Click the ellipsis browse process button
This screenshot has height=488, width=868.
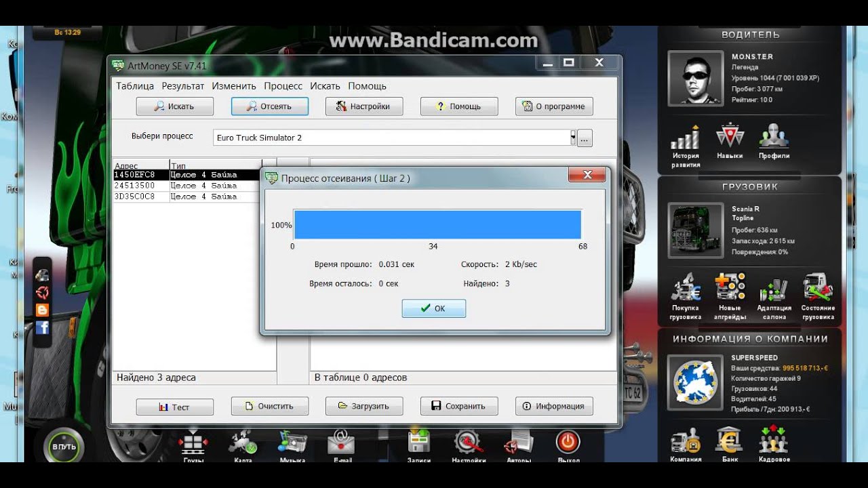tap(585, 138)
